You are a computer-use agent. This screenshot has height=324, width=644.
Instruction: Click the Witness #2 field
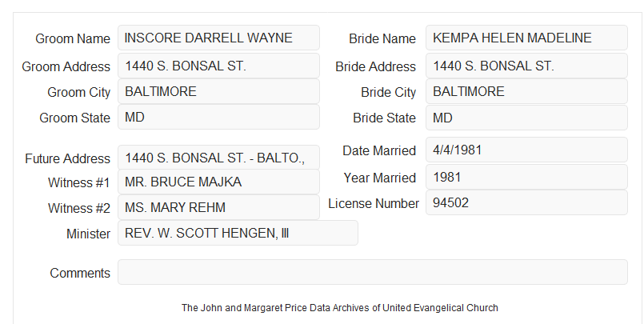[218, 207]
